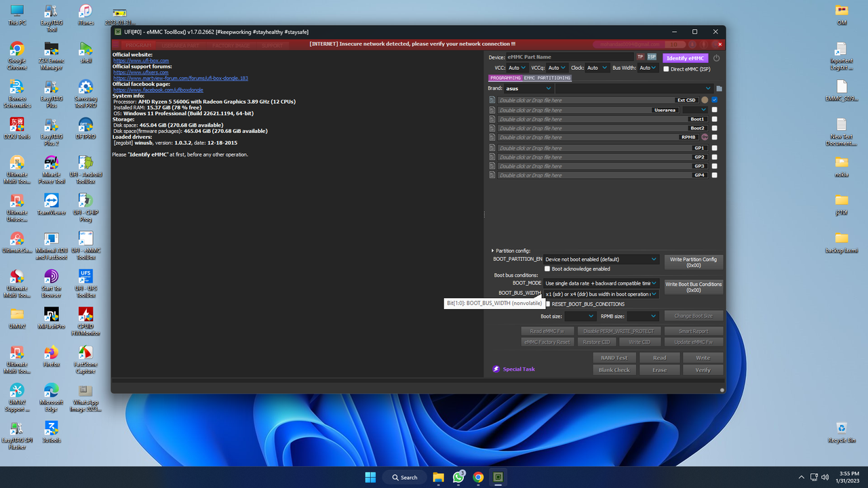The image size is (868, 488).
Task: Click the power icon beside Identify eMMC
Action: (x=716, y=58)
